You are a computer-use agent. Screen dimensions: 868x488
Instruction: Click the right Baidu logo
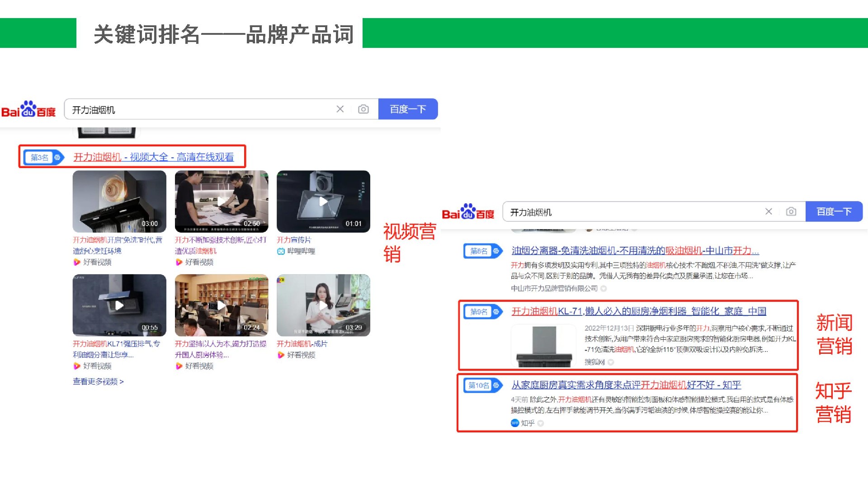(x=468, y=212)
